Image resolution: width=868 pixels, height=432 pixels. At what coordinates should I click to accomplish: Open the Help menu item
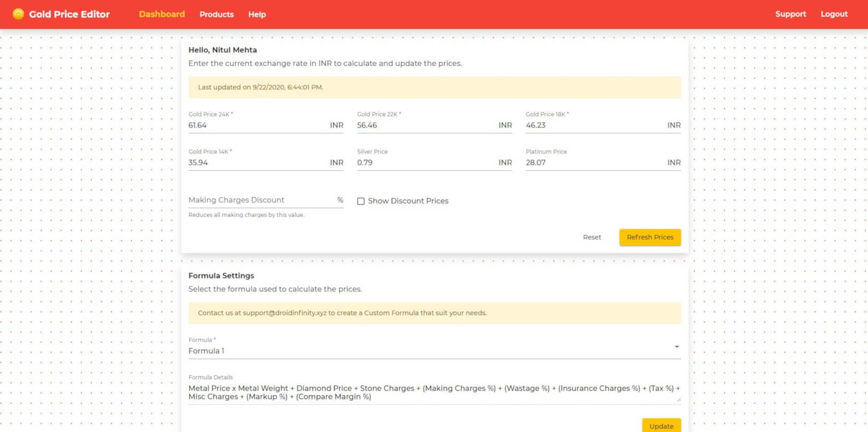click(257, 14)
